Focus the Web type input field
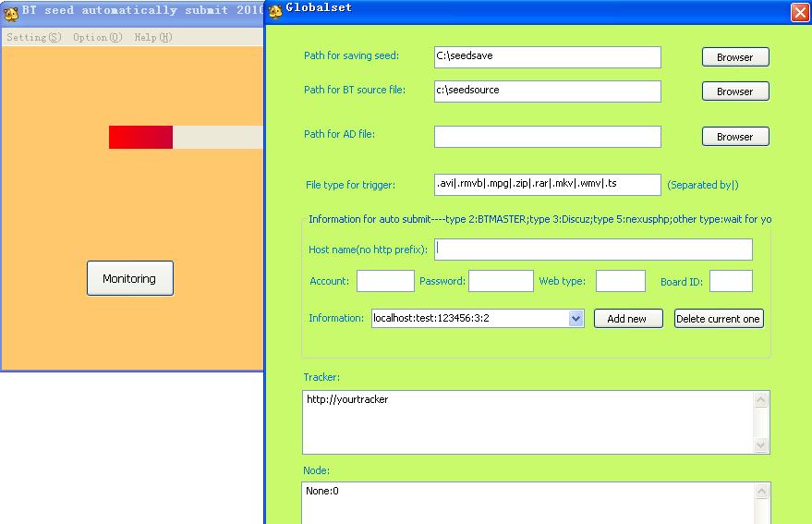 621,281
